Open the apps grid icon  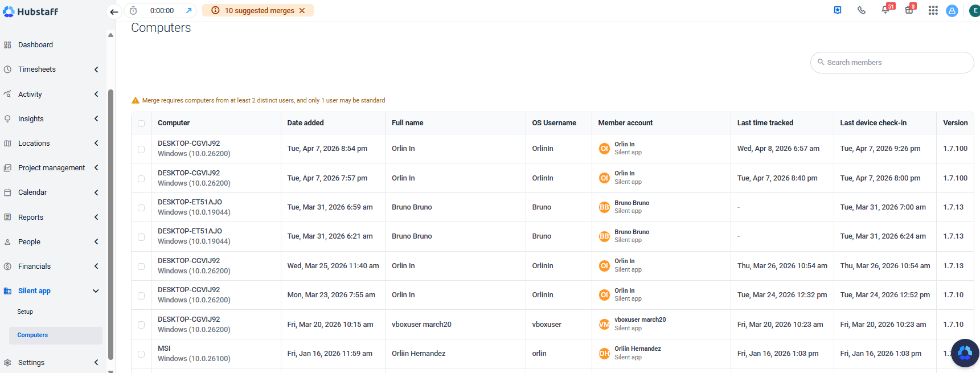933,10
